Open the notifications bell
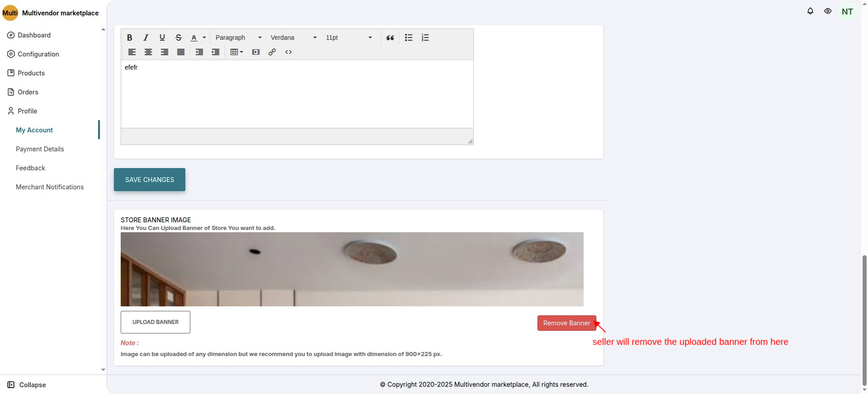The width and height of the screenshot is (868, 394). click(x=810, y=11)
